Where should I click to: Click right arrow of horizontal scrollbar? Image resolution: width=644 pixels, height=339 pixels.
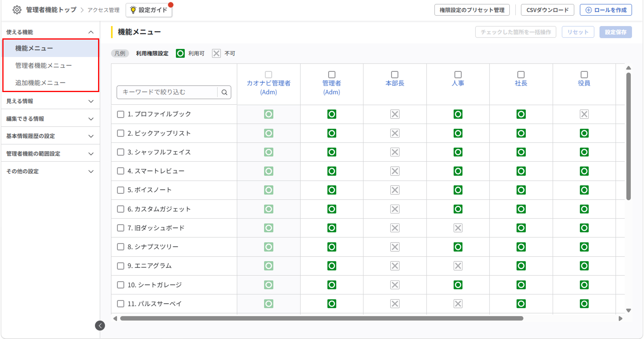[x=620, y=318]
